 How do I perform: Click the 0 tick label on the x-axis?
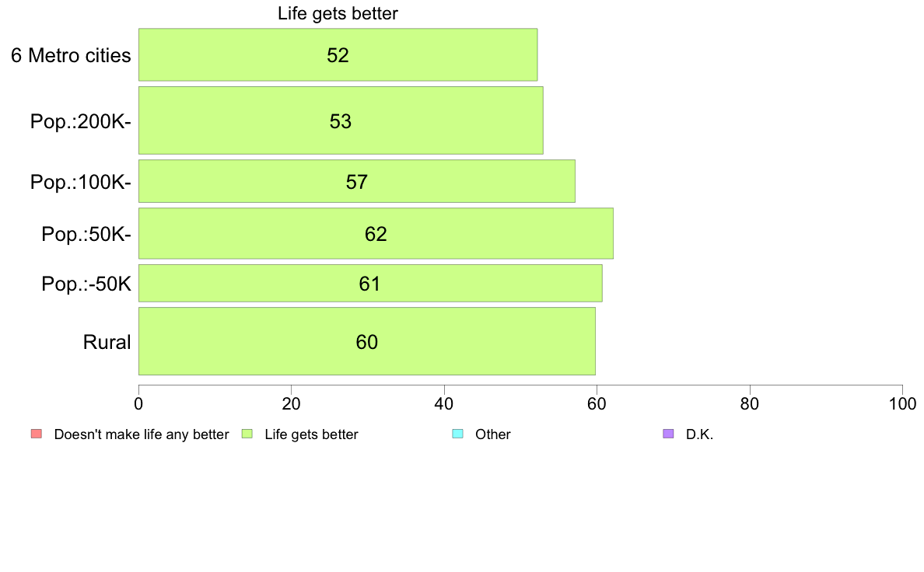[x=138, y=403]
